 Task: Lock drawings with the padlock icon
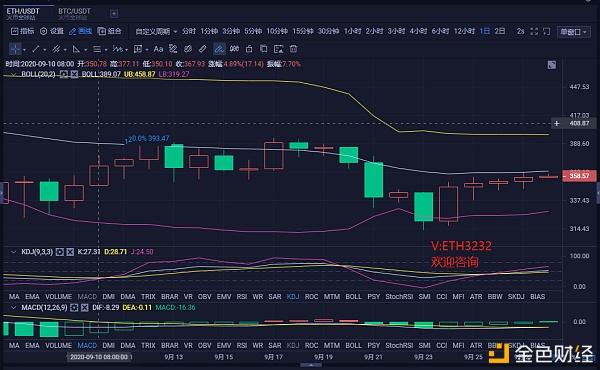tap(249, 49)
